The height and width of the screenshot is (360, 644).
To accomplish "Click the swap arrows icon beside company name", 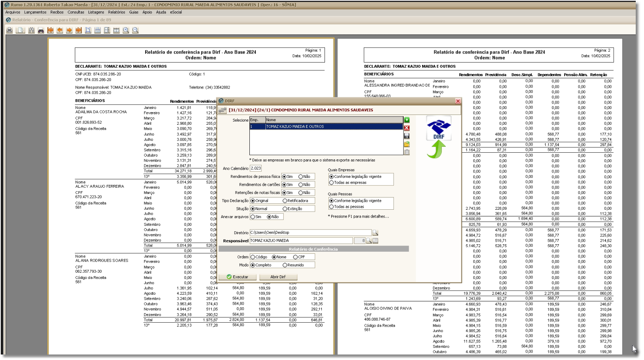I will [x=223, y=110].
